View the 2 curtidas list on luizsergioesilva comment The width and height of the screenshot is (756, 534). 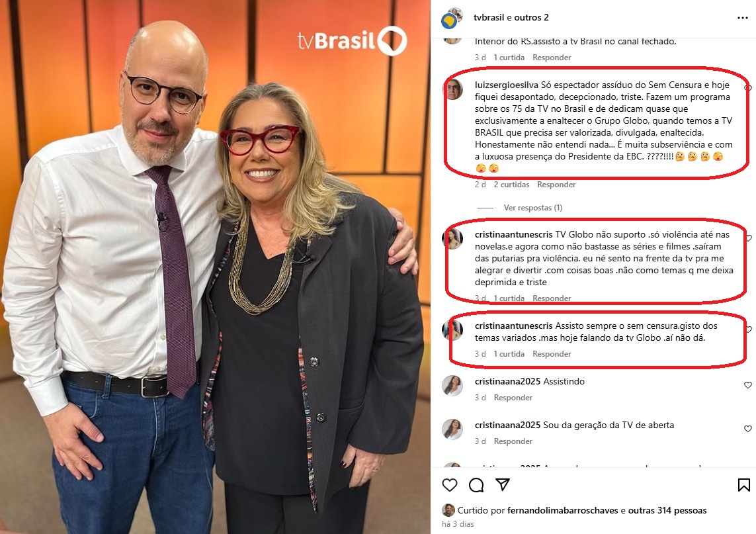[x=511, y=184]
